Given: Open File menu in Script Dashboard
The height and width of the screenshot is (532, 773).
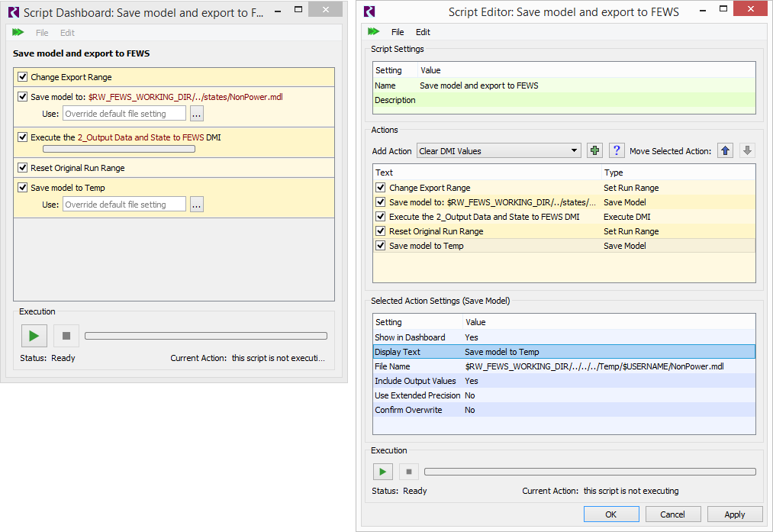Looking at the screenshot, I should tap(42, 33).
